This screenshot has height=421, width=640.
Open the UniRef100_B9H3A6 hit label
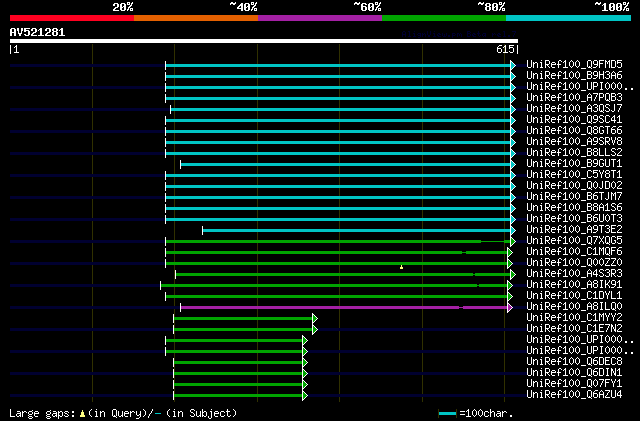[574, 76]
